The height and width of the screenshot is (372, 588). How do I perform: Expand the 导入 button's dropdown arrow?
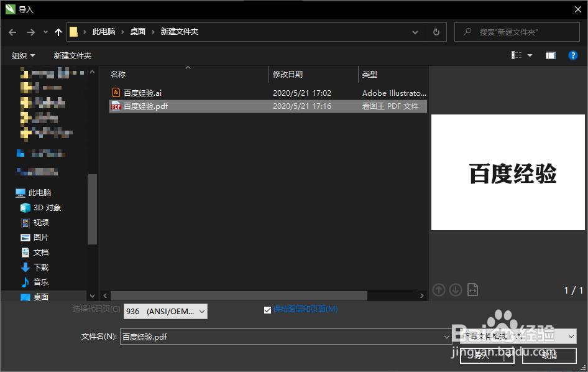click(508, 356)
